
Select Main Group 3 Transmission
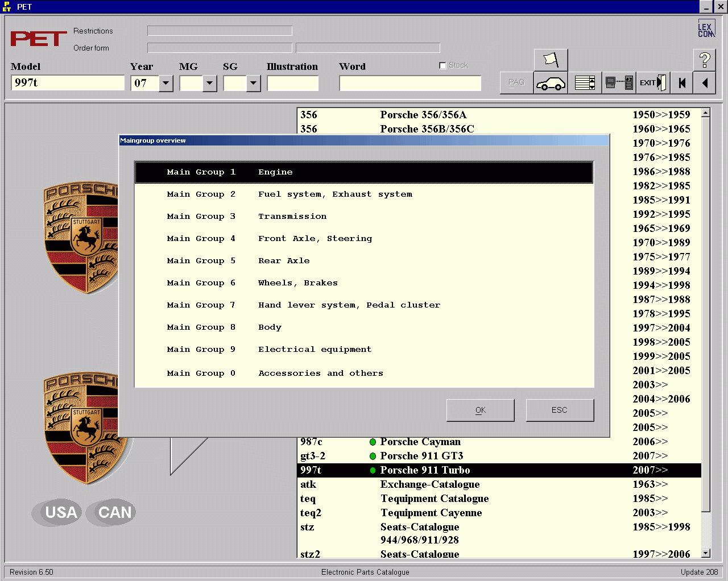364,217
